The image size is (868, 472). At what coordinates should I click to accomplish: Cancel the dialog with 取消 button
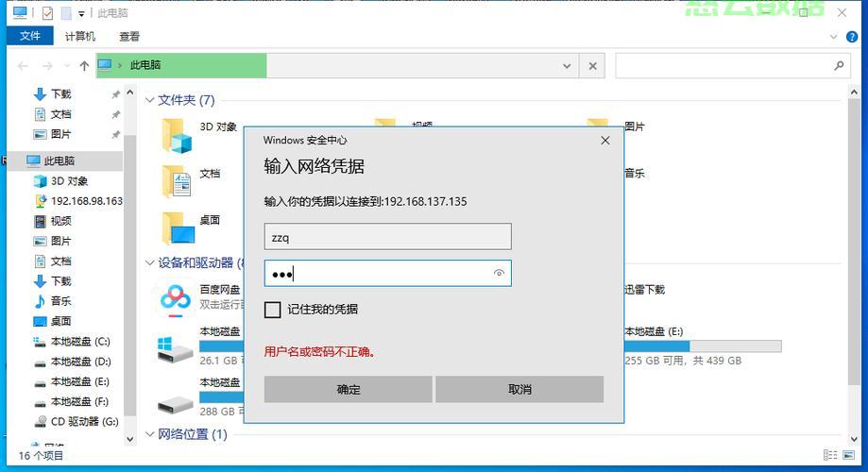(519, 390)
